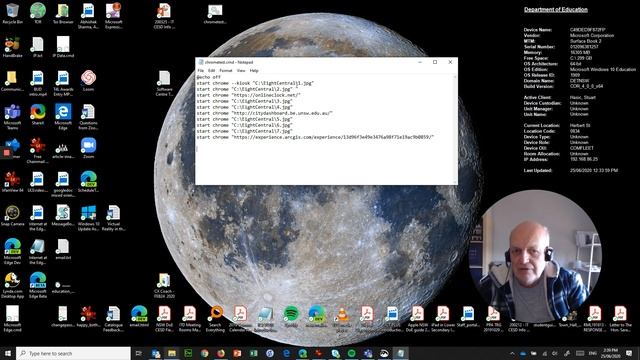Click the onlineclock.net URL line in Notepad

[x=249, y=95]
